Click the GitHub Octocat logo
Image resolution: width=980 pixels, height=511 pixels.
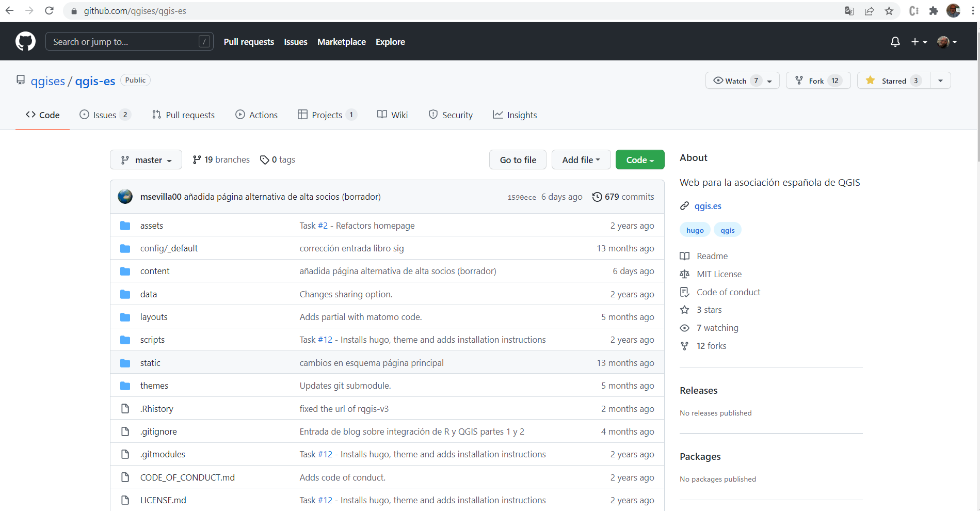[25, 41]
